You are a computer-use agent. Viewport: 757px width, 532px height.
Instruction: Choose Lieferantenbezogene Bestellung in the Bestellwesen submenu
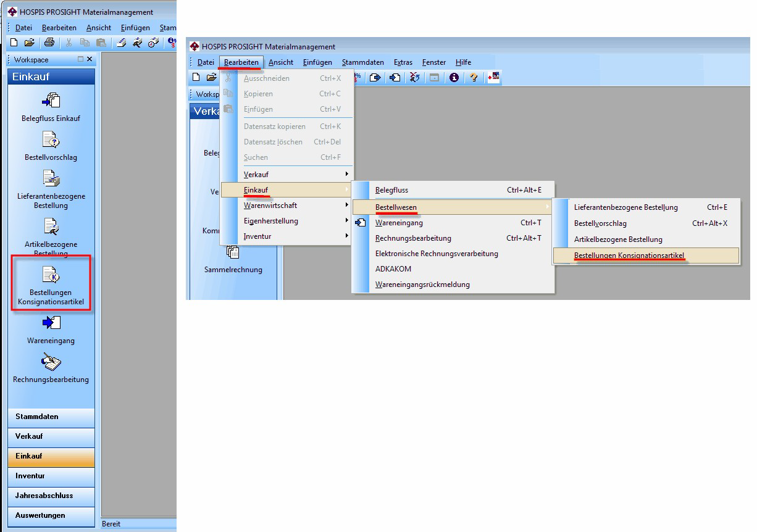click(x=646, y=207)
